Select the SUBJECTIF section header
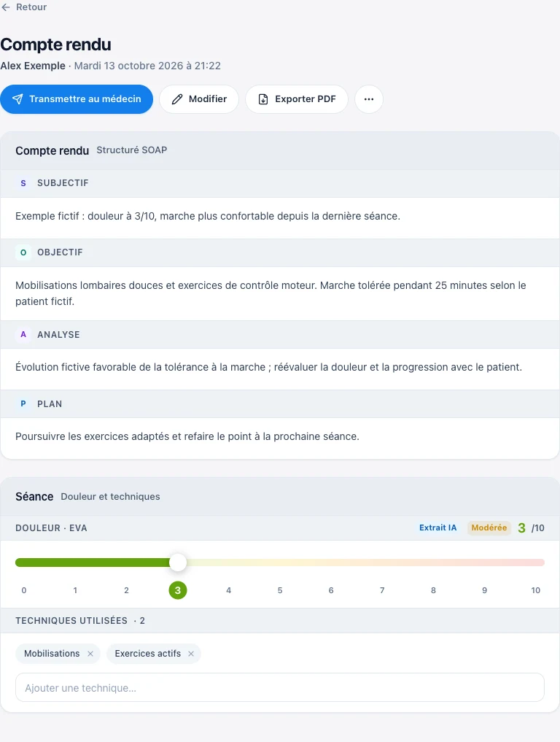This screenshot has height=742, width=560. click(x=280, y=183)
